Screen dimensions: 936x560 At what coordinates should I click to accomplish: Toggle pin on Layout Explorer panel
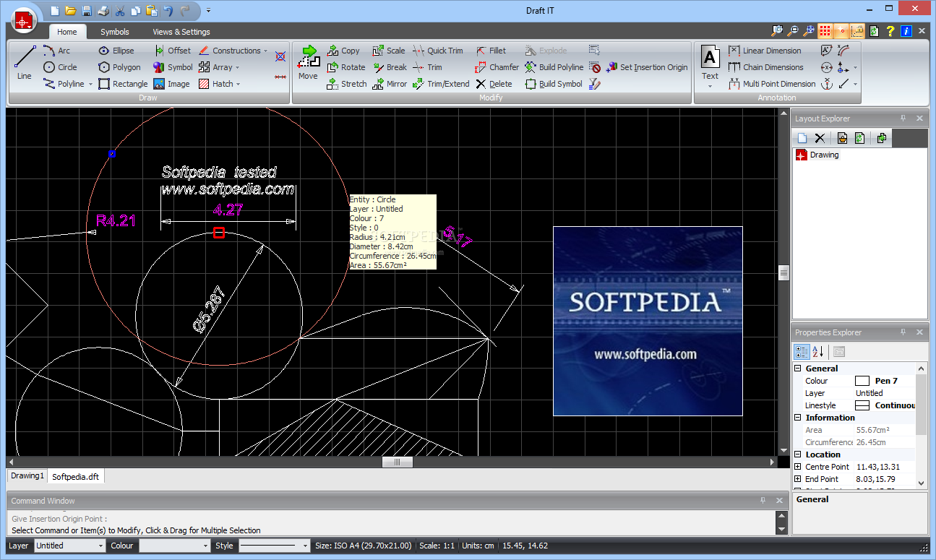click(903, 119)
